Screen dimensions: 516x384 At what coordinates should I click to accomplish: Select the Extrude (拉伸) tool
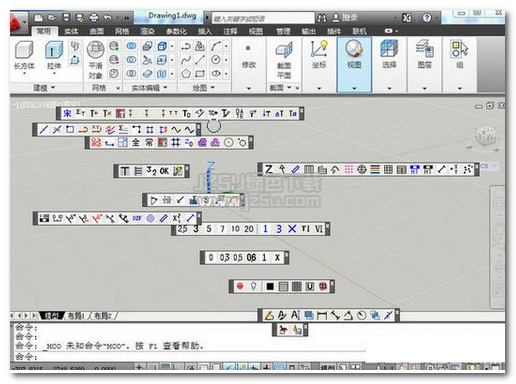click(54, 50)
